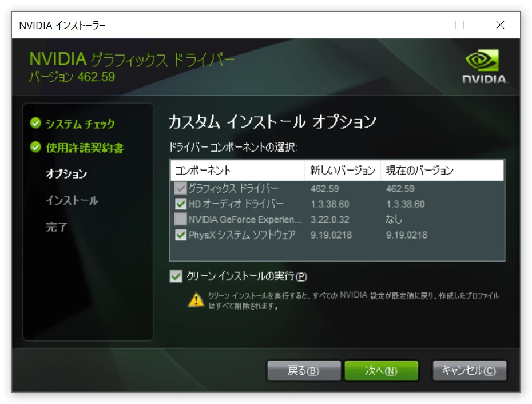Click the 現在のバージョン column header
Viewport: 532px width, 404px height.
point(442,170)
